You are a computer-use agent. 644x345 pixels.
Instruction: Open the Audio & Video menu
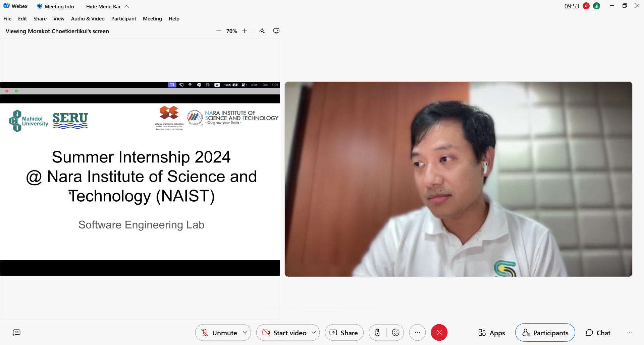click(x=88, y=19)
